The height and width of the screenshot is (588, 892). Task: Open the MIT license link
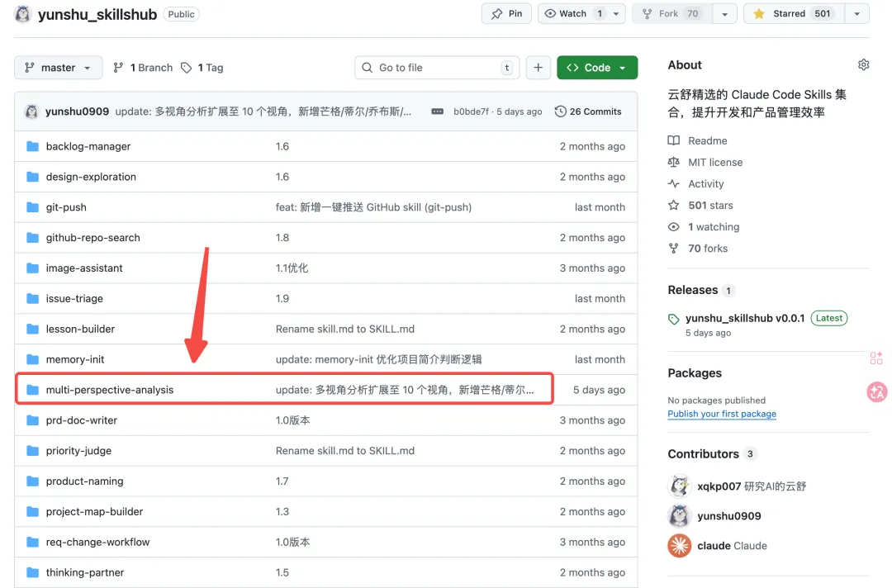tap(714, 163)
